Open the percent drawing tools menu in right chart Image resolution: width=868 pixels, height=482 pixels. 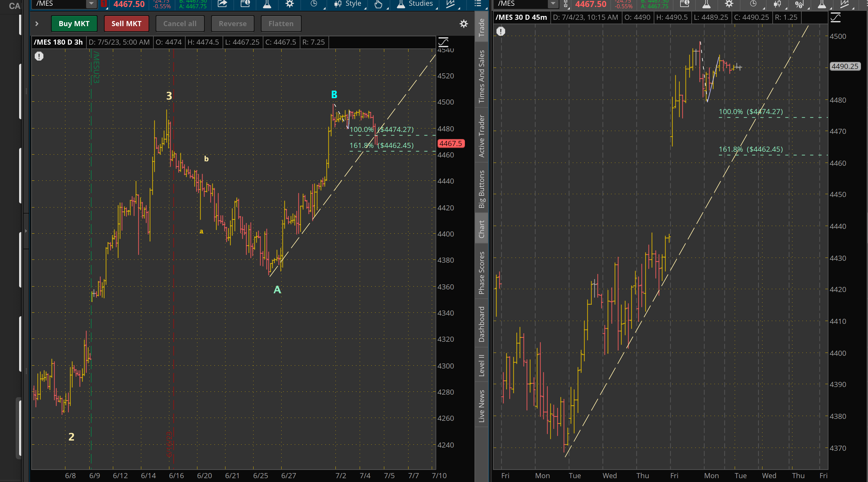pyautogui.click(x=799, y=4)
